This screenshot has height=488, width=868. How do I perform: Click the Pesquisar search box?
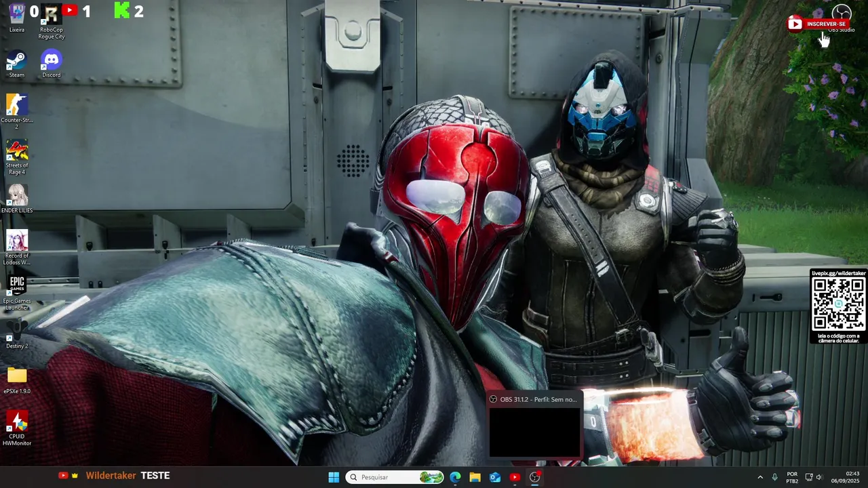pos(395,477)
